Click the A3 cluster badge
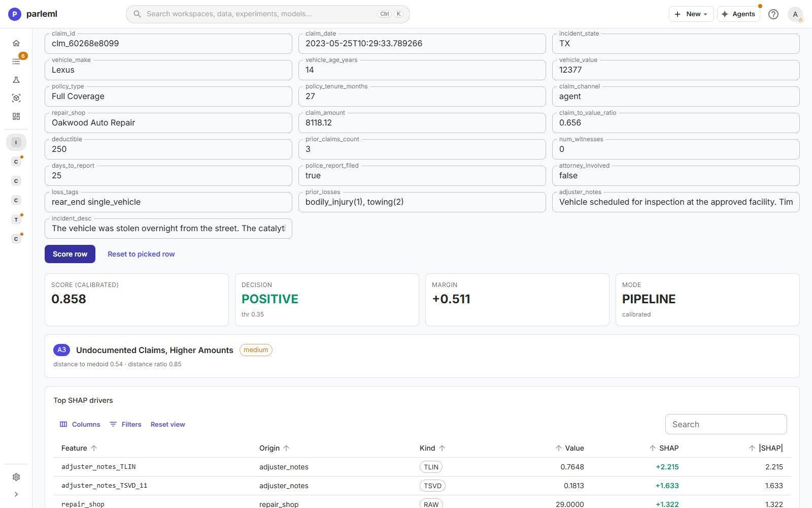 point(61,350)
